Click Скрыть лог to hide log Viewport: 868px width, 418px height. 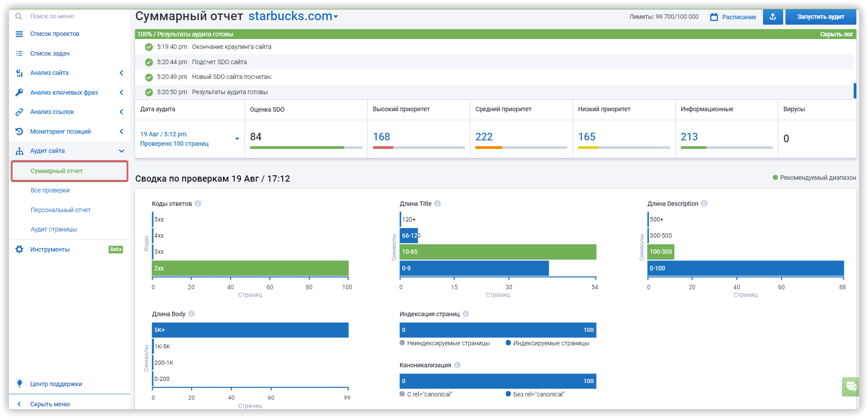point(837,34)
